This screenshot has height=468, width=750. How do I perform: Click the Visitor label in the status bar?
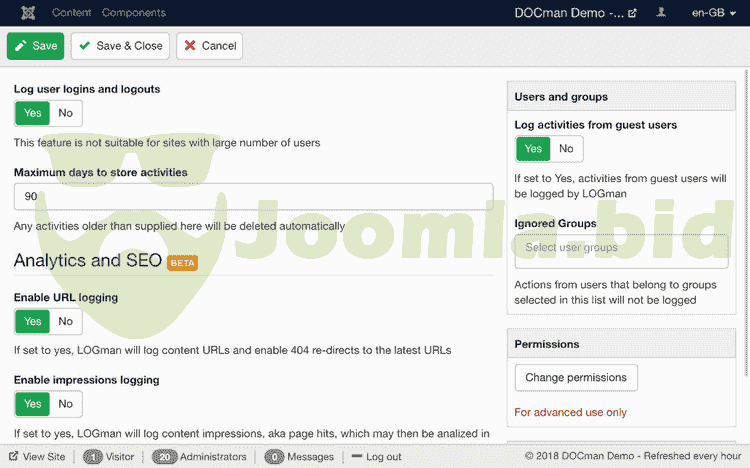(120, 457)
